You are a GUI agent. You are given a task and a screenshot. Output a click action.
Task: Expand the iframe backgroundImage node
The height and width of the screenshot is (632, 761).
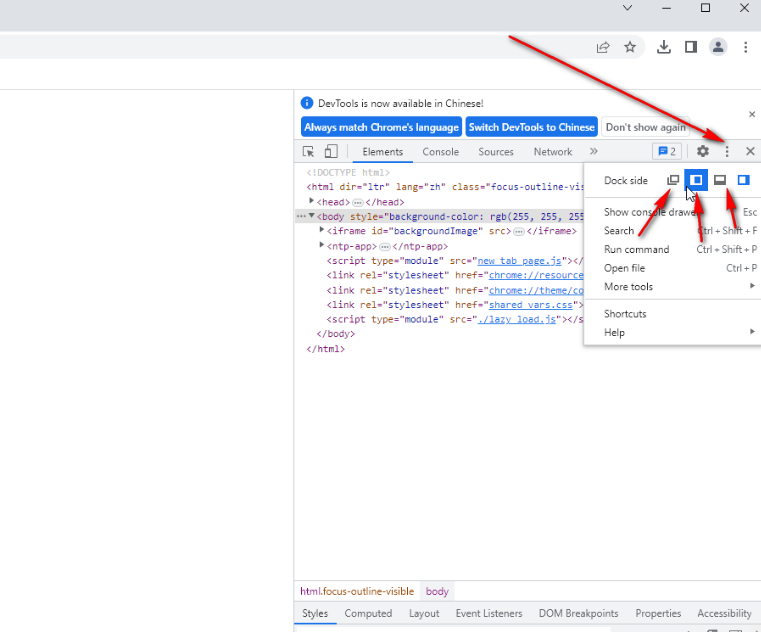[322, 230]
